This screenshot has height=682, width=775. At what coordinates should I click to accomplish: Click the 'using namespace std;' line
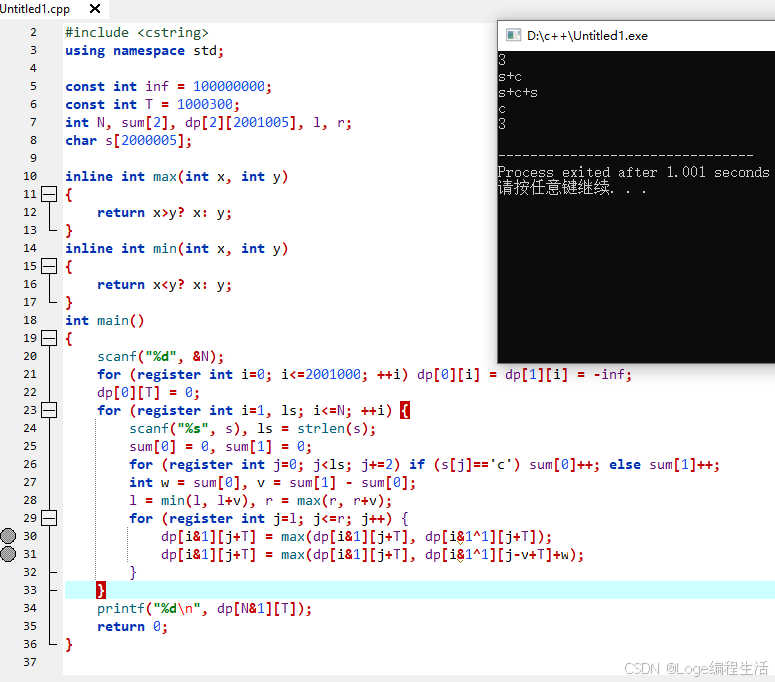tap(144, 50)
